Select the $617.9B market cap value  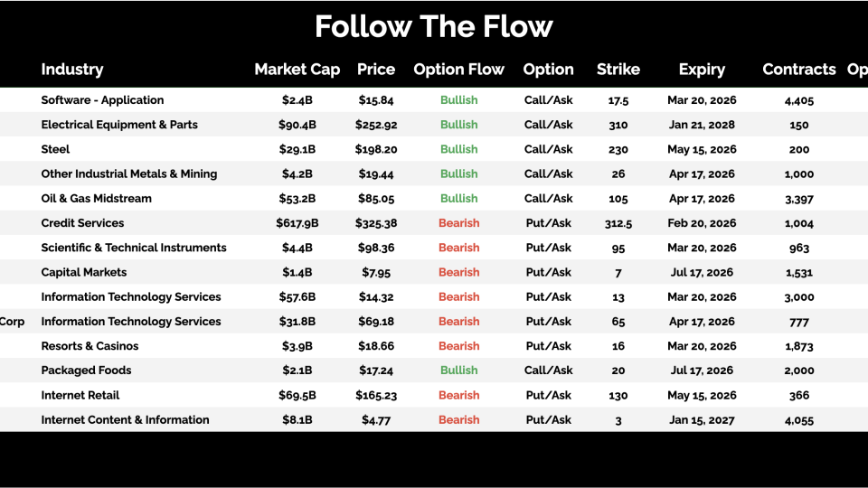coord(297,223)
